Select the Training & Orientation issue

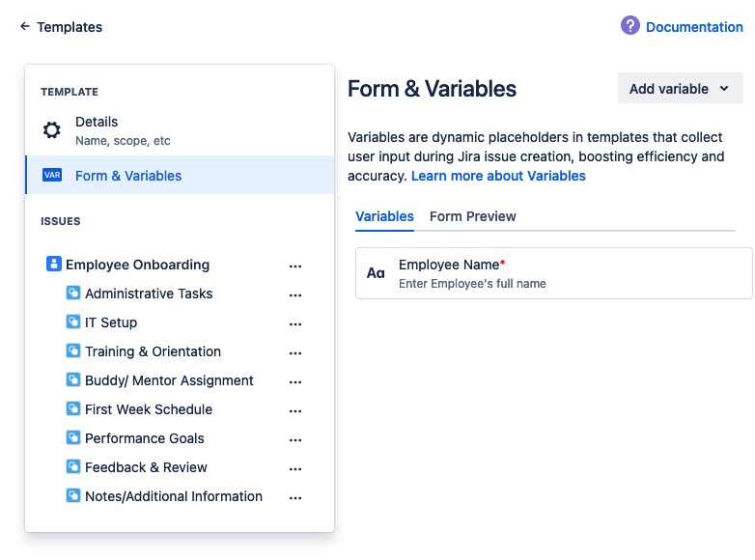coord(153,351)
